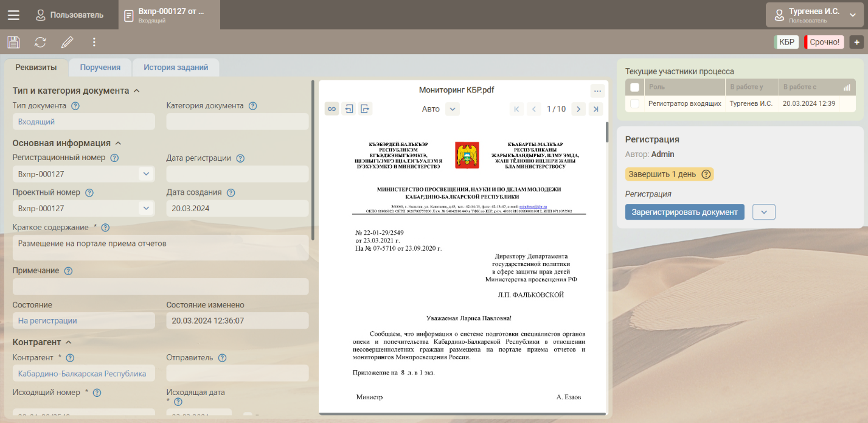This screenshot has width=868, height=423.
Task: Open dropdown arrow beside Зарегистрировать документ
Action: 763,212
